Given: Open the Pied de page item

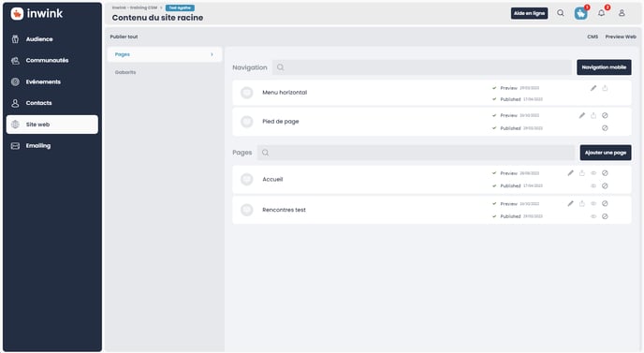Looking at the screenshot, I should pos(281,121).
